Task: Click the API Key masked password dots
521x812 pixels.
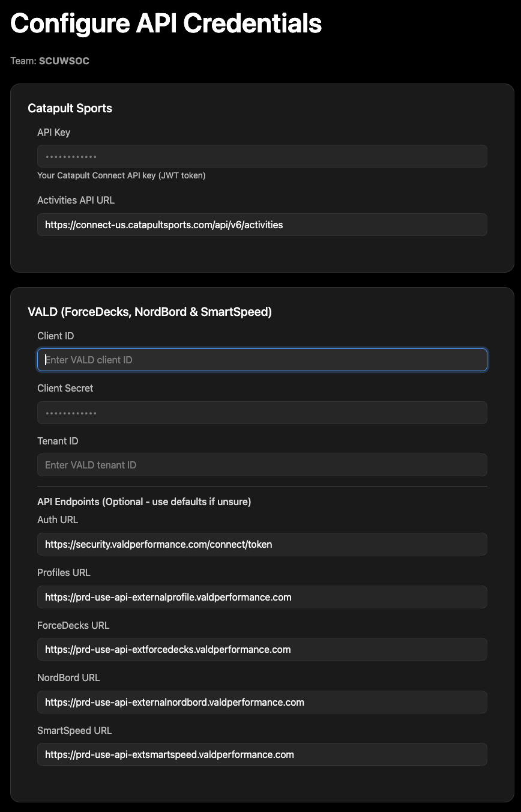Action: click(70, 156)
